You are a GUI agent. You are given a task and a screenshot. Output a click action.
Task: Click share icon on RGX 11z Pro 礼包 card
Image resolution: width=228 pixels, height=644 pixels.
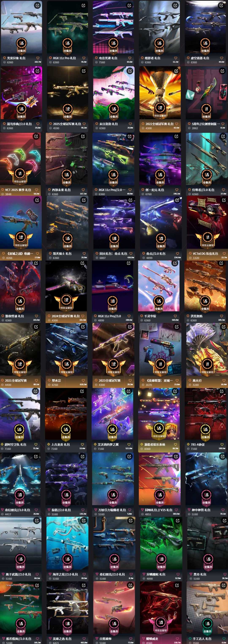click(84, 5)
